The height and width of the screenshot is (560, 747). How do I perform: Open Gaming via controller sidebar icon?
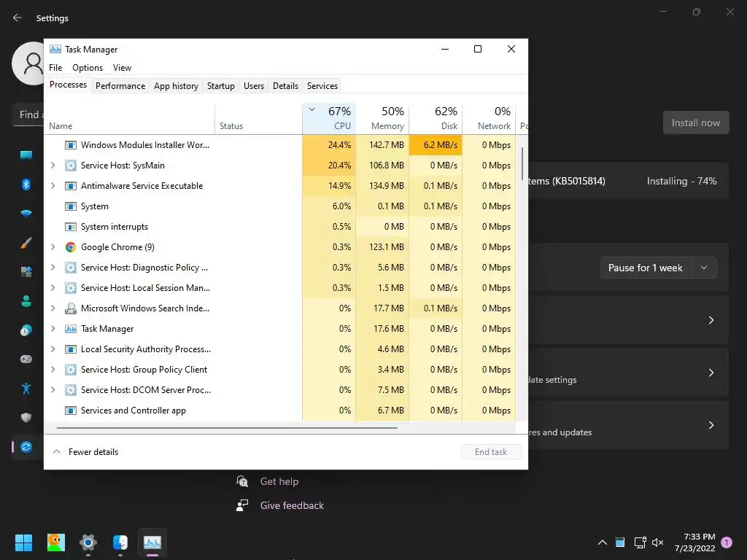click(26, 359)
